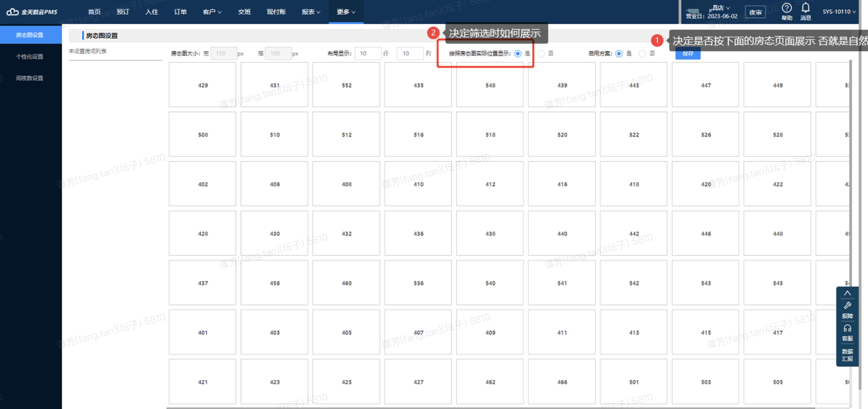This screenshot has height=409, width=868.
Task: Select 否 for 按照房态图实际位置显示
Action: pos(541,54)
